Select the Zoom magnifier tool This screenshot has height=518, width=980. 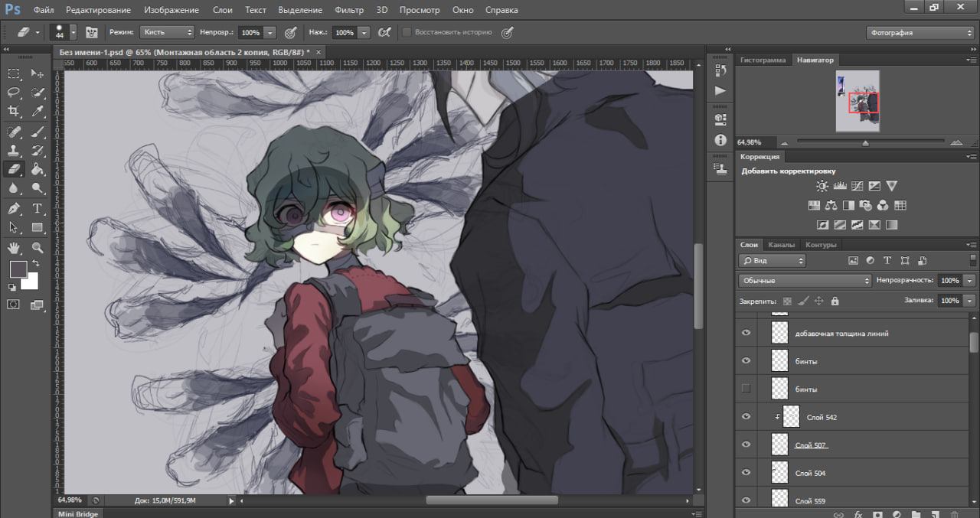37,248
